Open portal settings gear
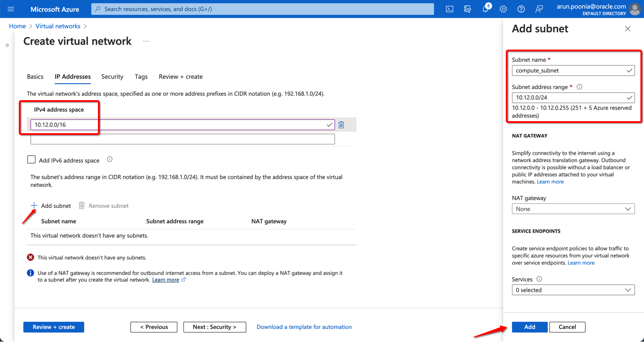The height and width of the screenshot is (342, 644). (503, 9)
